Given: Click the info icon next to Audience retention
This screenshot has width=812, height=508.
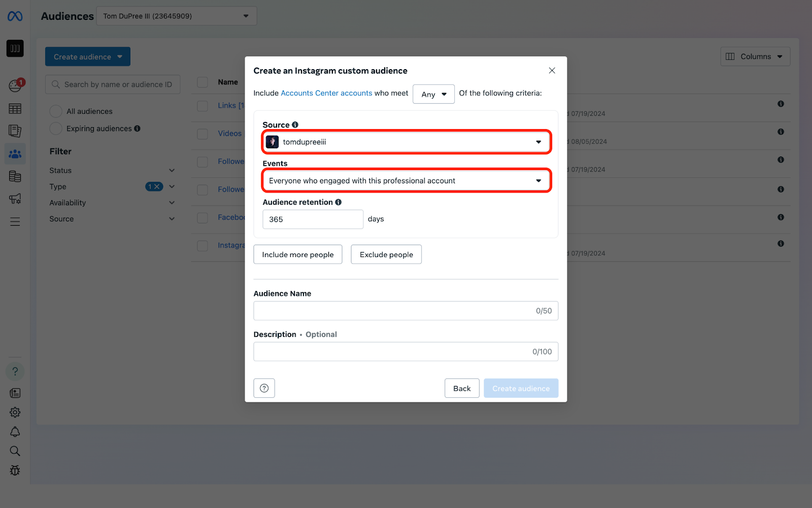Looking at the screenshot, I should tap(338, 202).
